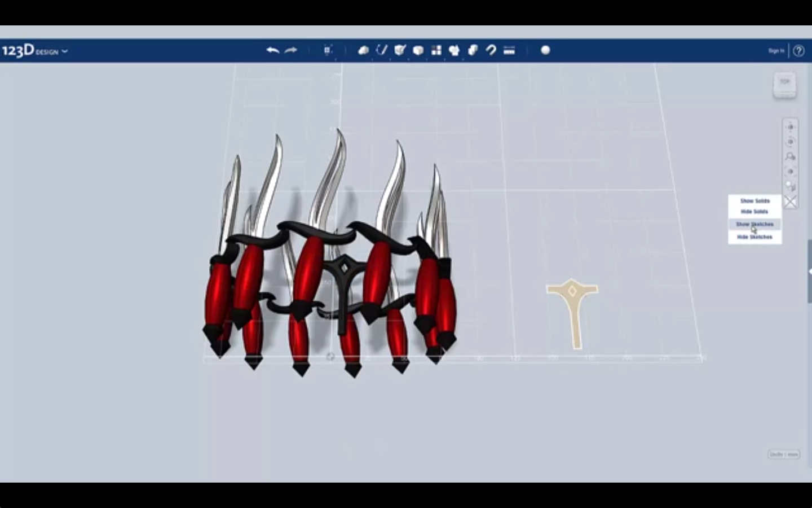Choose Show Solids from popup menu

click(x=754, y=201)
